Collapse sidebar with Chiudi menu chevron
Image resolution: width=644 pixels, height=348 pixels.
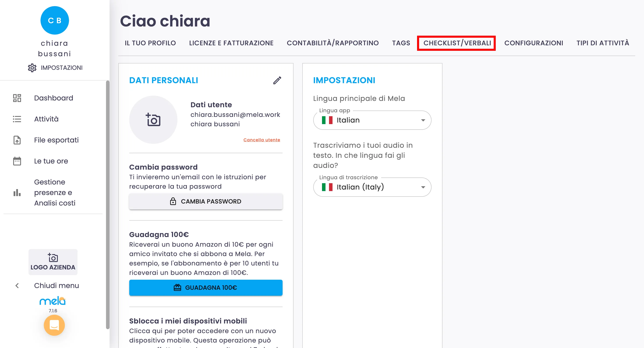pos(17,286)
